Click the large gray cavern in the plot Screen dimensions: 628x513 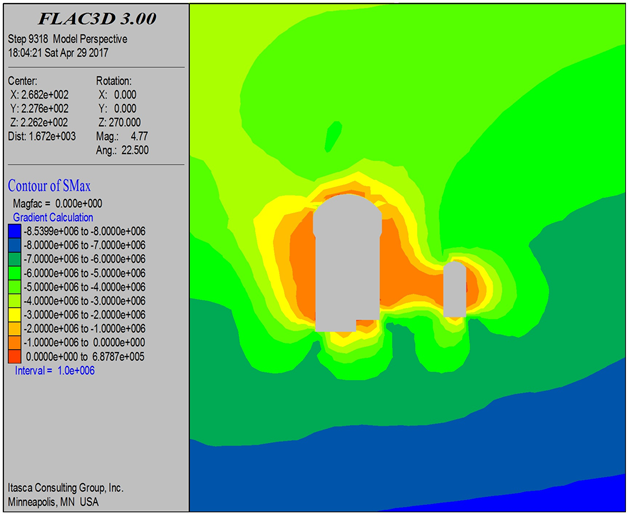point(345,265)
